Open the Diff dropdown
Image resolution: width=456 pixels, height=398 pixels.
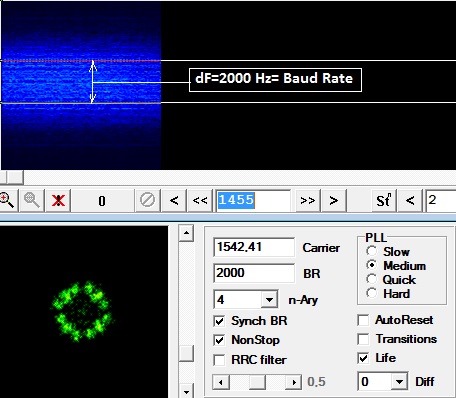coord(399,381)
